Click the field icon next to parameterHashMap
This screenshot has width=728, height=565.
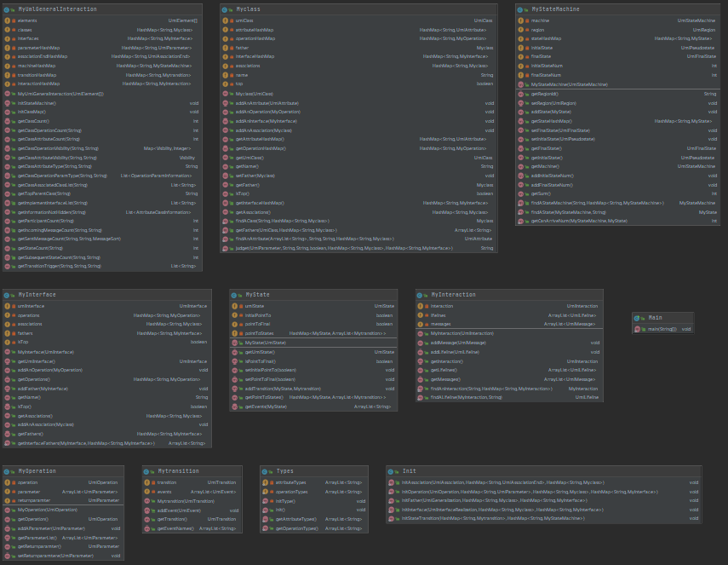[8, 48]
